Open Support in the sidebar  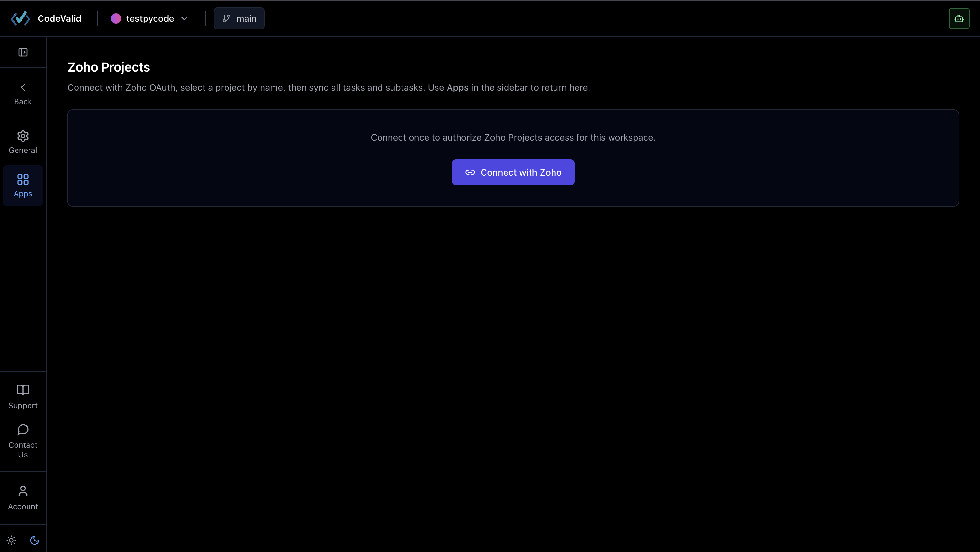pyautogui.click(x=23, y=397)
